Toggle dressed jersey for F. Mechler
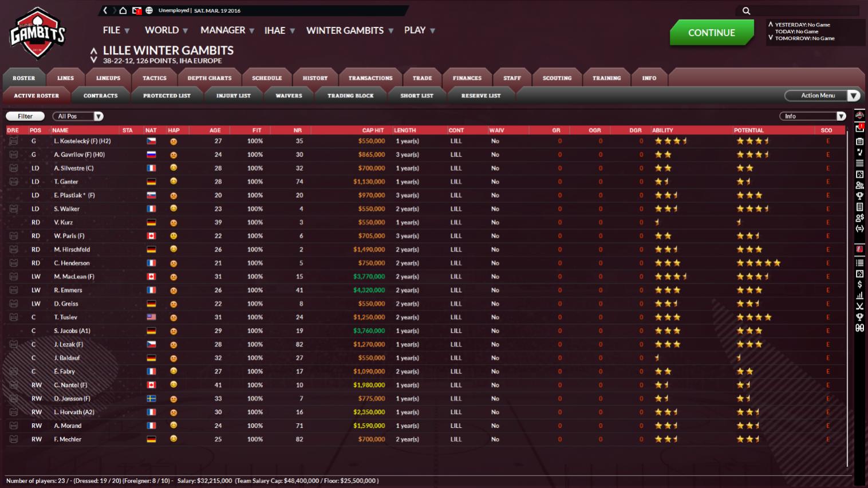The height and width of the screenshot is (488, 868). [13, 439]
